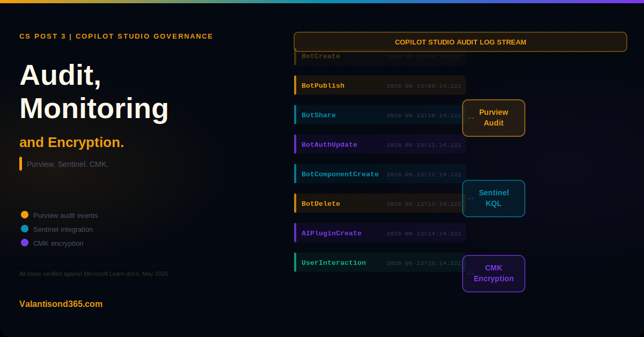Select the BotDelete log entry
This screenshot has width=644, height=337.
pyautogui.click(x=380, y=203)
